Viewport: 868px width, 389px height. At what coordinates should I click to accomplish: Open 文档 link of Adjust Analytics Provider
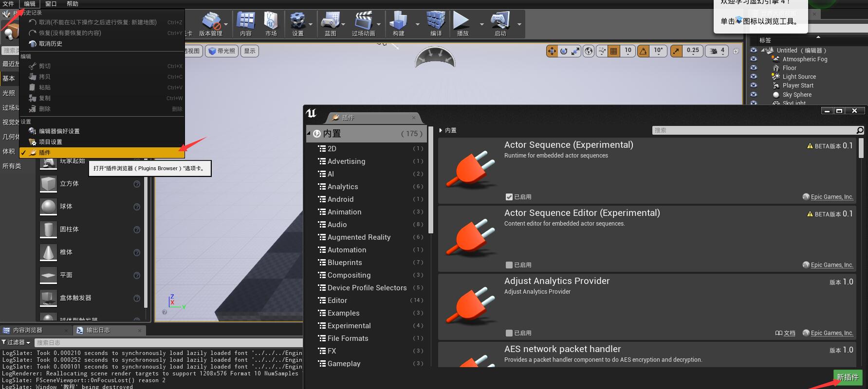[785, 333]
